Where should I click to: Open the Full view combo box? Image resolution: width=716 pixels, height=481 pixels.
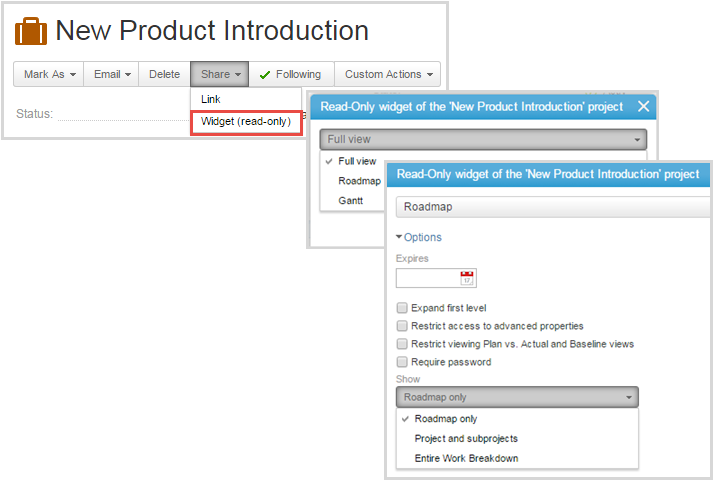483,139
